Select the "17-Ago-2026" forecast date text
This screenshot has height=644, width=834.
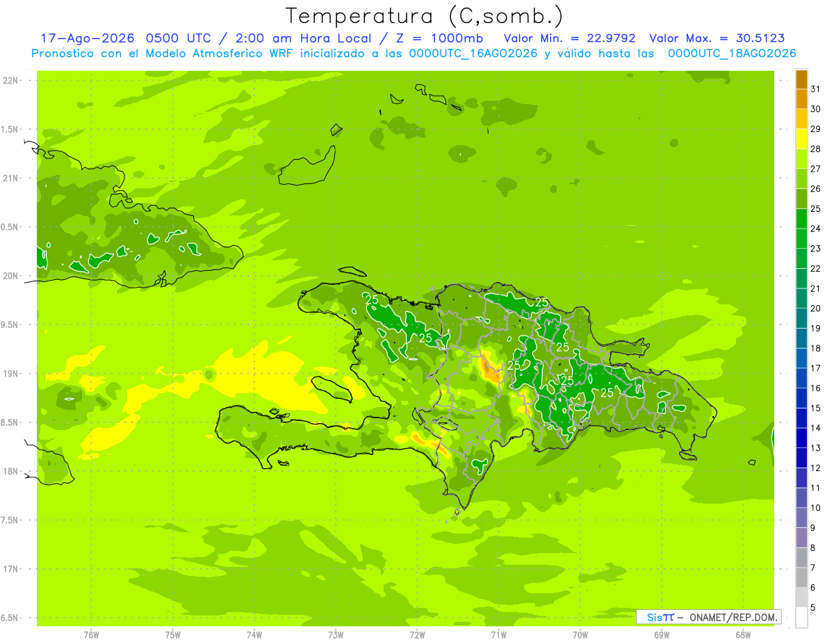(x=87, y=38)
